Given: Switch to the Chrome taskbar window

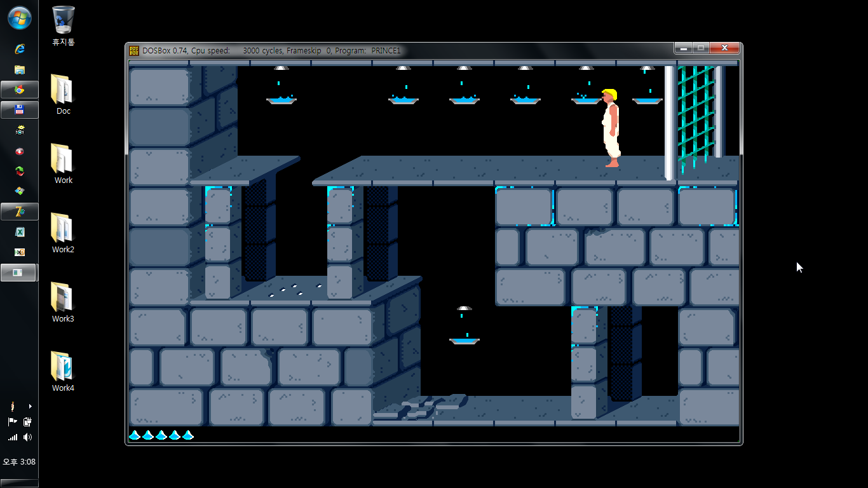Looking at the screenshot, I should point(19,90).
